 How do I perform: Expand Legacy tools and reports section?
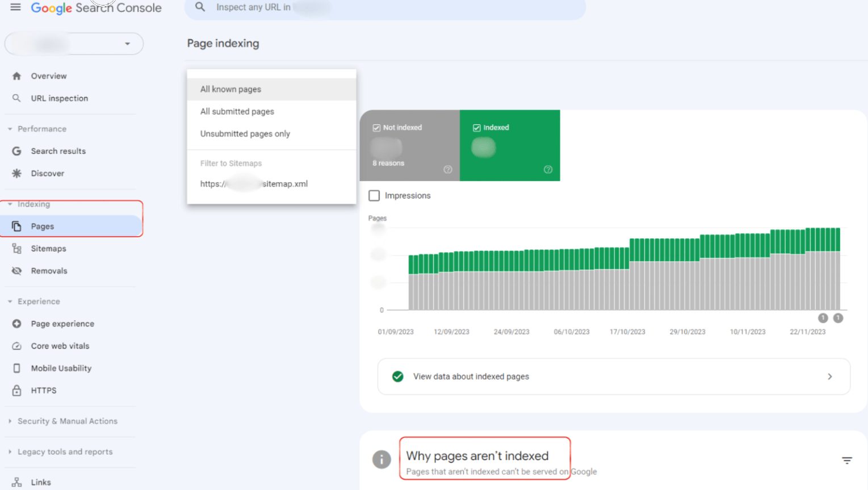tap(10, 452)
